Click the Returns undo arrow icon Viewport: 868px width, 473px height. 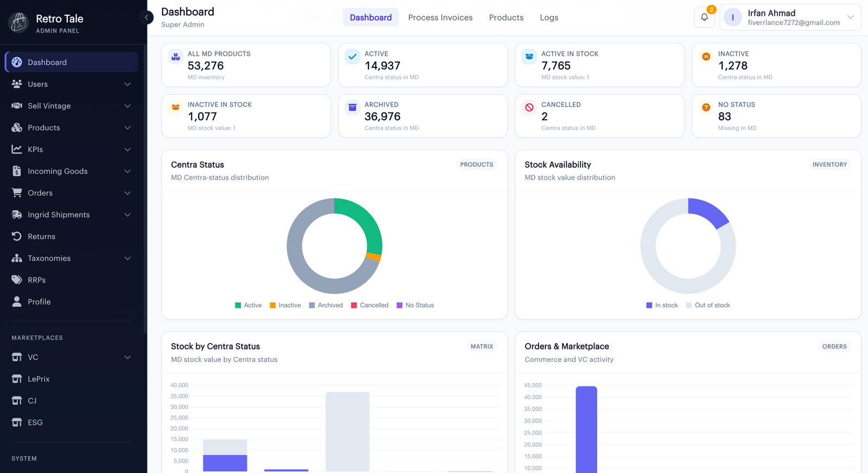pyautogui.click(x=17, y=236)
